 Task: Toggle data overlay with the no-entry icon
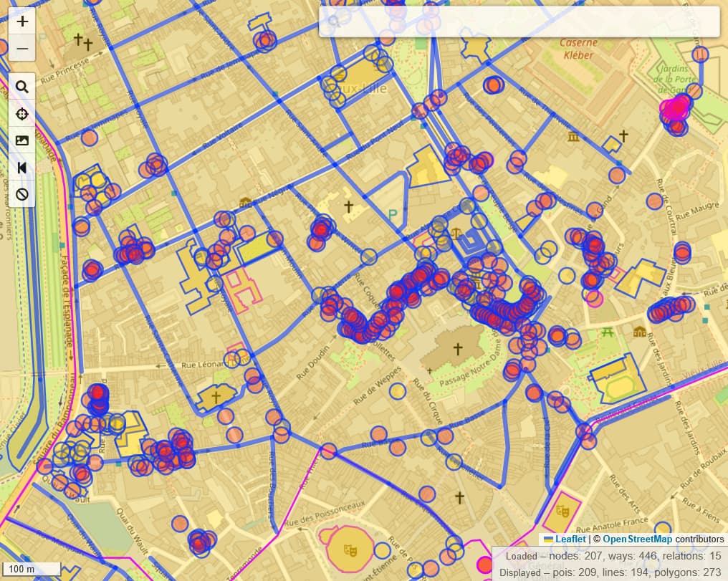22,194
